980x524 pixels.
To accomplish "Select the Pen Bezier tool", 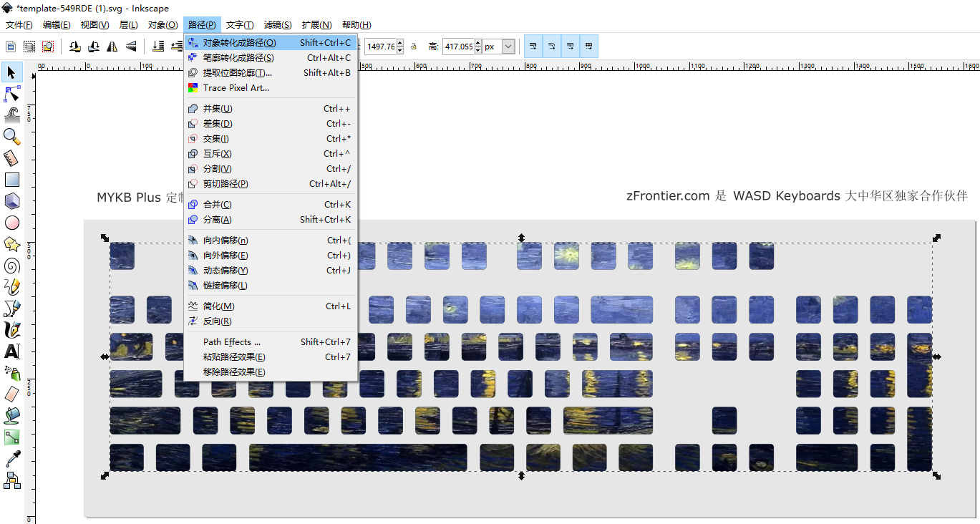I will pyautogui.click(x=11, y=309).
